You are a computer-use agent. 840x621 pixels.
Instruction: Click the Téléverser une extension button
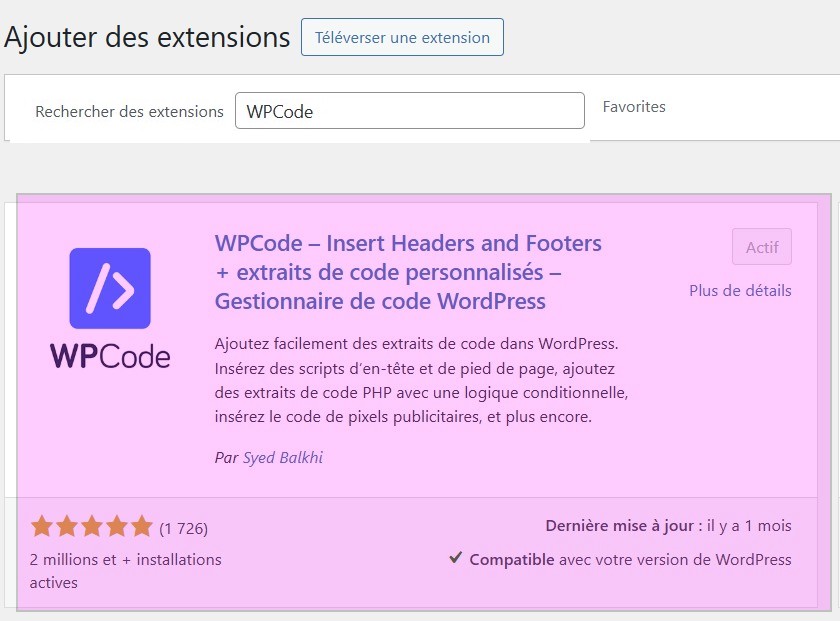pyautogui.click(x=401, y=37)
